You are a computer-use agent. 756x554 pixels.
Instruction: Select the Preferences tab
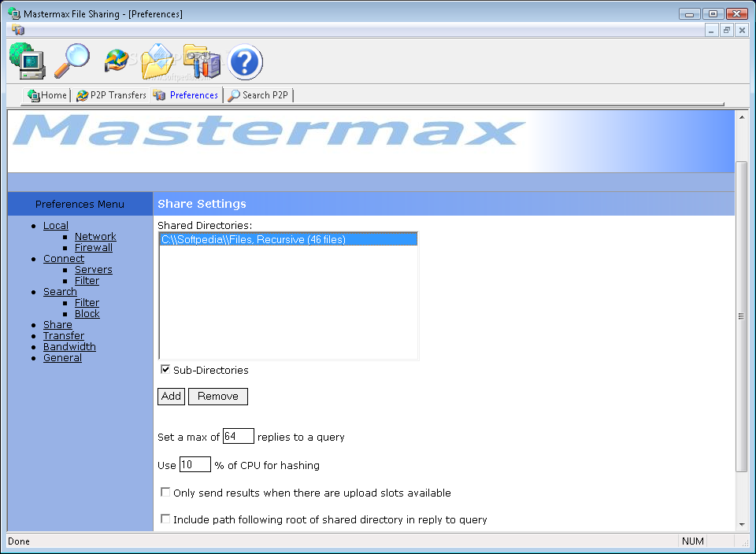186,95
